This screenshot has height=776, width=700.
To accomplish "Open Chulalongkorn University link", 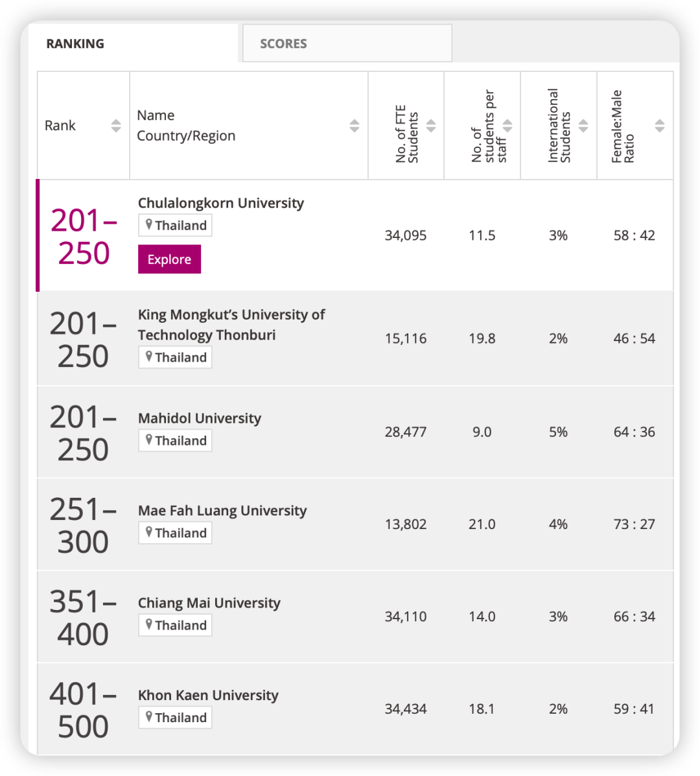I will [220, 203].
